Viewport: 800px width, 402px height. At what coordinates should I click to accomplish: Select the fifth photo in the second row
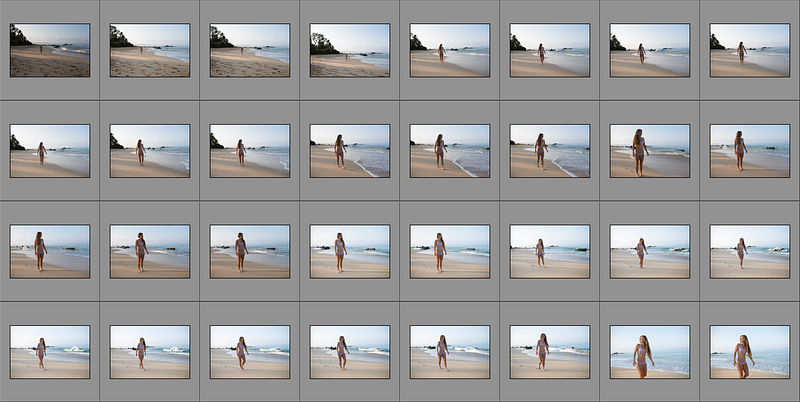pyautogui.click(x=450, y=151)
